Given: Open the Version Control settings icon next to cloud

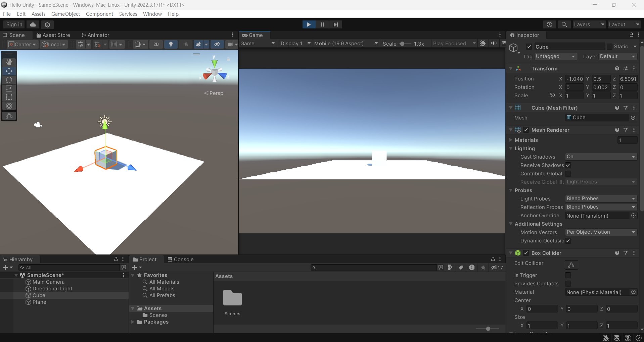Looking at the screenshot, I should (47, 24).
